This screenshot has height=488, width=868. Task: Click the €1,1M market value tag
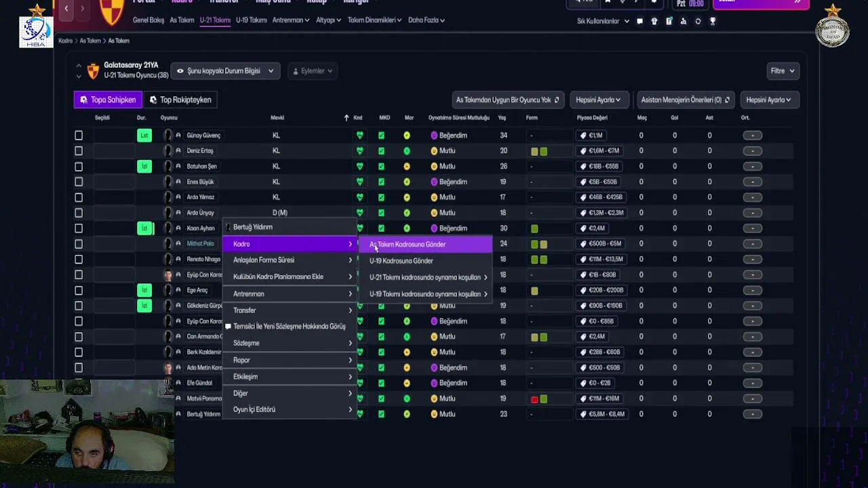tap(593, 136)
